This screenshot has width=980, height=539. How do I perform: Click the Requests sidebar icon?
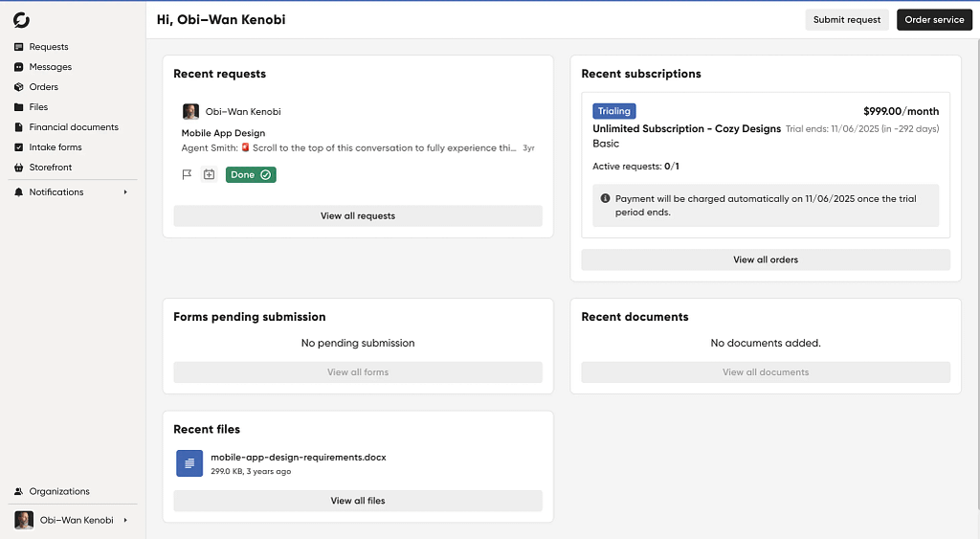point(19,47)
